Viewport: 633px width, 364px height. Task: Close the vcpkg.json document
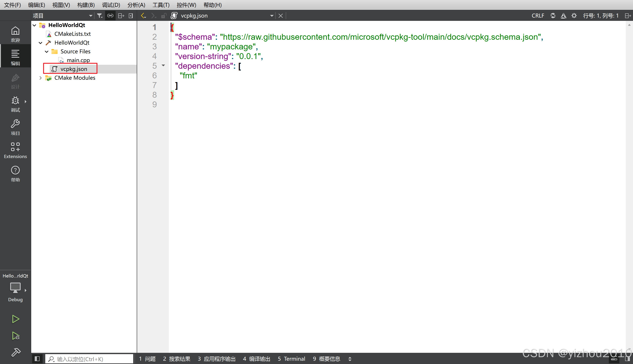pos(281,16)
